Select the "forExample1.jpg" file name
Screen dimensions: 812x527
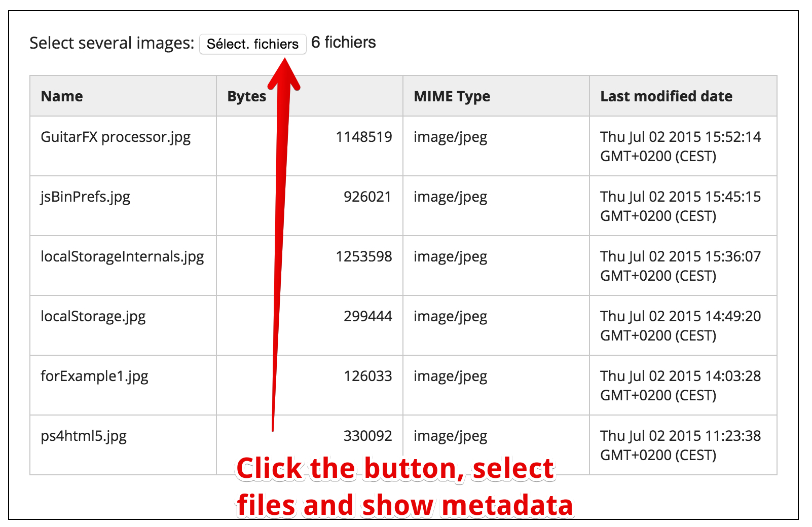[94, 376]
